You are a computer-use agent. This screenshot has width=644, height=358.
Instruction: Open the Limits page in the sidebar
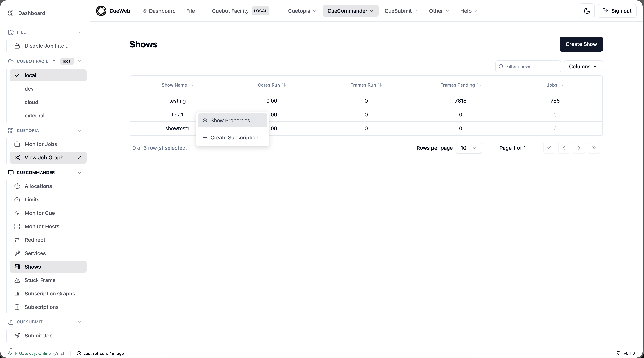48,200
